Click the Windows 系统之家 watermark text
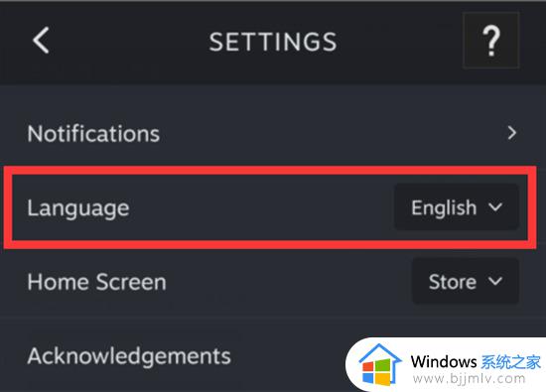The height and width of the screenshot is (392, 546). pyautogui.click(x=476, y=361)
